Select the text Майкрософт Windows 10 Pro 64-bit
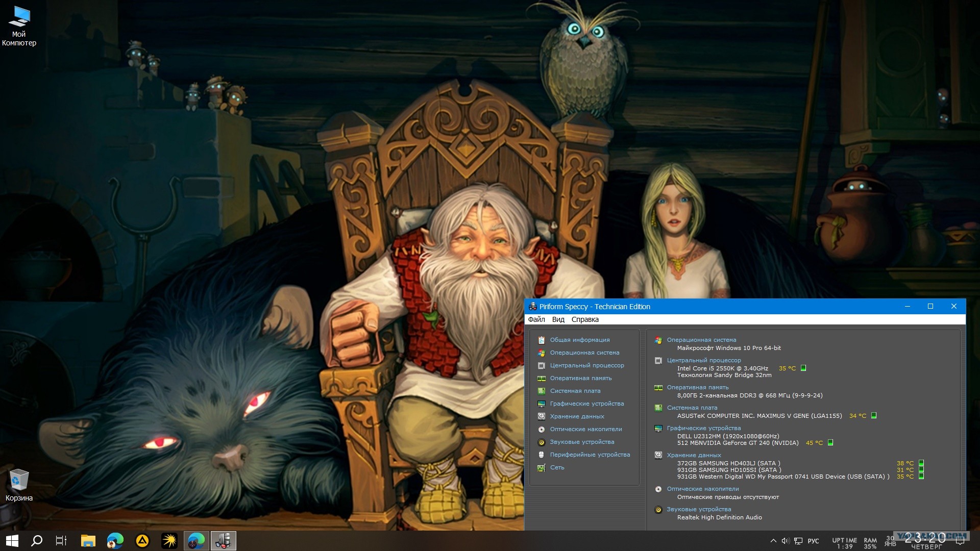This screenshot has width=980, height=551. (x=729, y=348)
